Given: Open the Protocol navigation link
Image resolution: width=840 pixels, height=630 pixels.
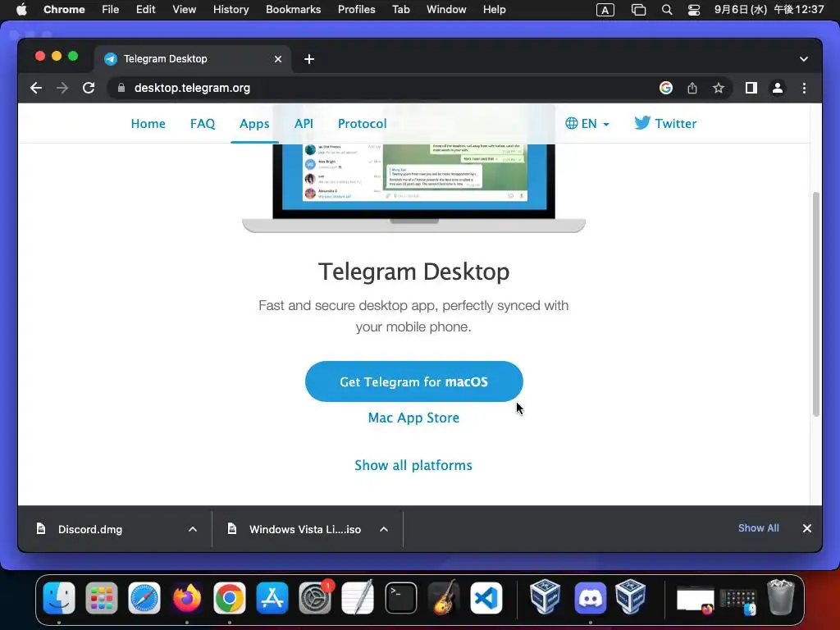Looking at the screenshot, I should coord(362,124).
